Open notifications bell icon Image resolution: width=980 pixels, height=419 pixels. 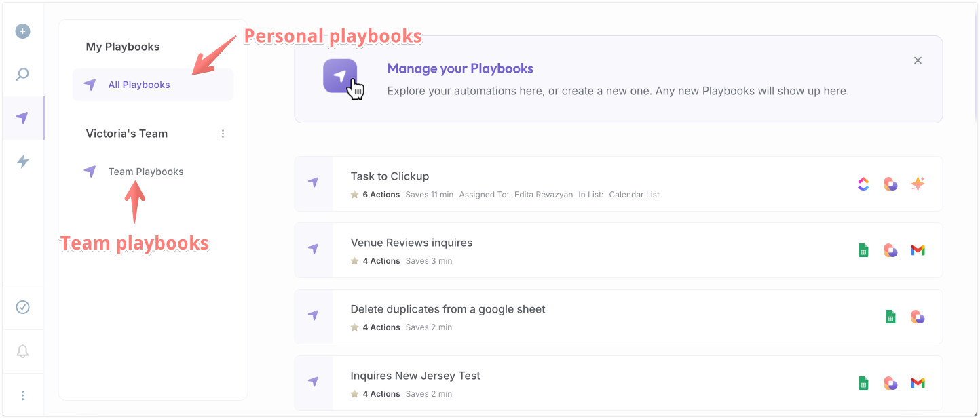[x=23, y=351]
